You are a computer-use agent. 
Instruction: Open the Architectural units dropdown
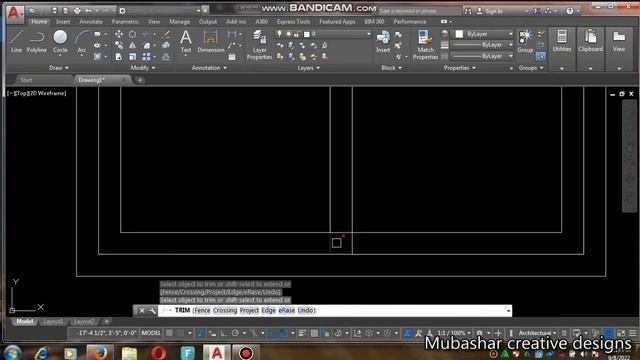537,333
